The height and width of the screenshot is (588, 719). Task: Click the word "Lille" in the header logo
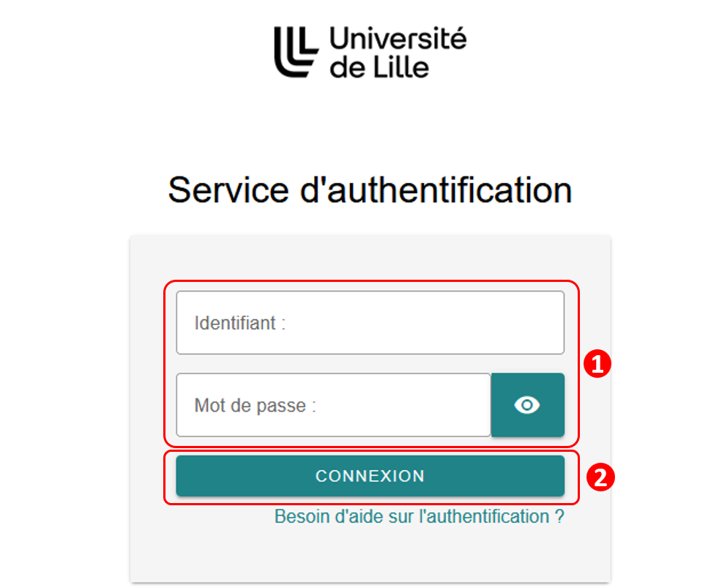point(401,68)
